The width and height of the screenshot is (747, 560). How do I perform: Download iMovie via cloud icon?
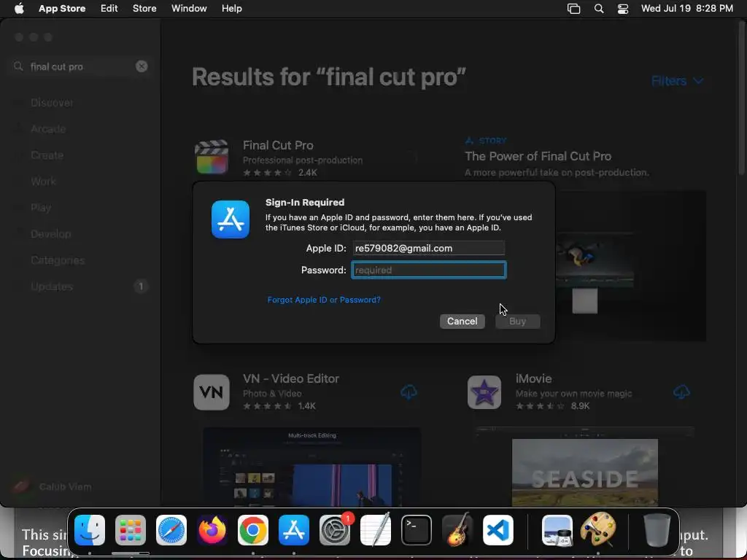click(682, 392)
